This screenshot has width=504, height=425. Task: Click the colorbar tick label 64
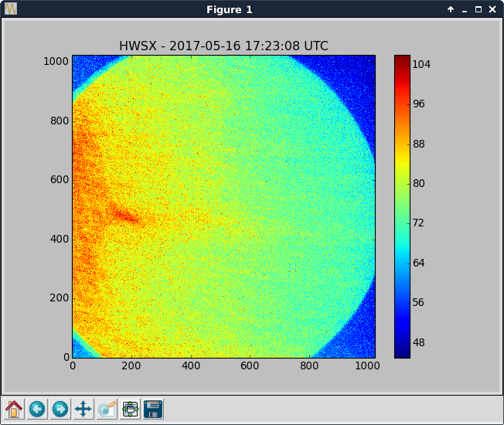point(418,263)
